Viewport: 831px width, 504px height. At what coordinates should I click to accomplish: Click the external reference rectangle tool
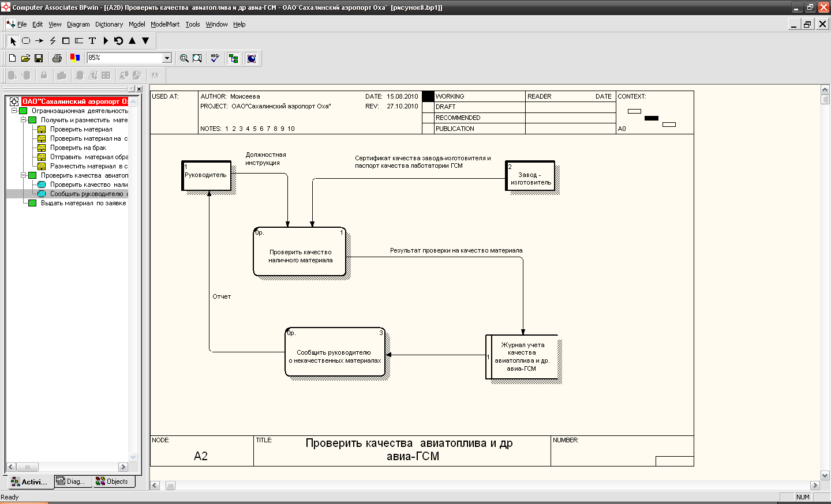click(66, 41)
